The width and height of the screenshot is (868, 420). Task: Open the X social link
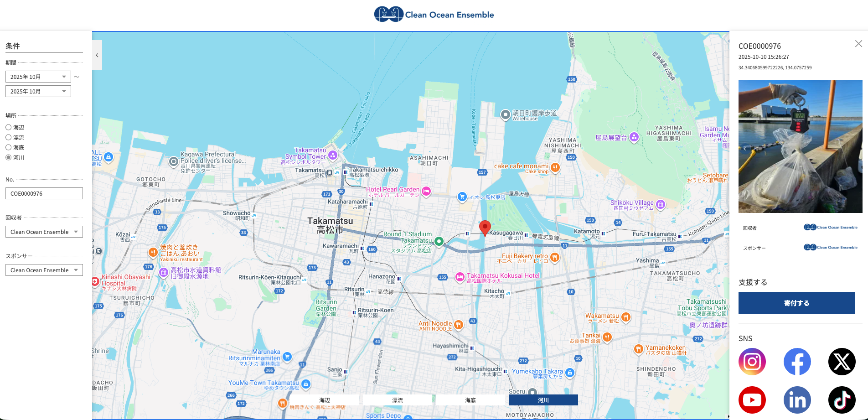click(x=842, y=362)
